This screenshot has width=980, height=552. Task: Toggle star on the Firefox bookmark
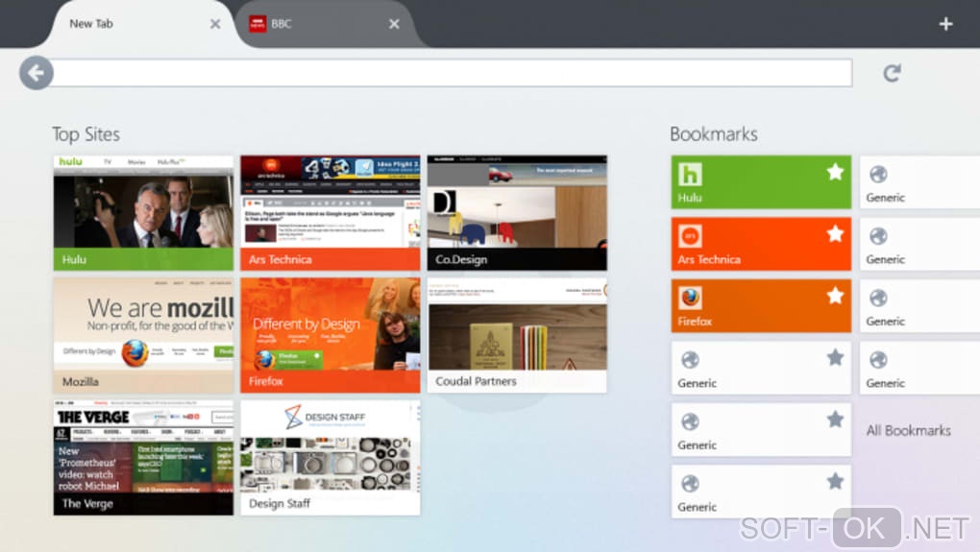[835, 296]
